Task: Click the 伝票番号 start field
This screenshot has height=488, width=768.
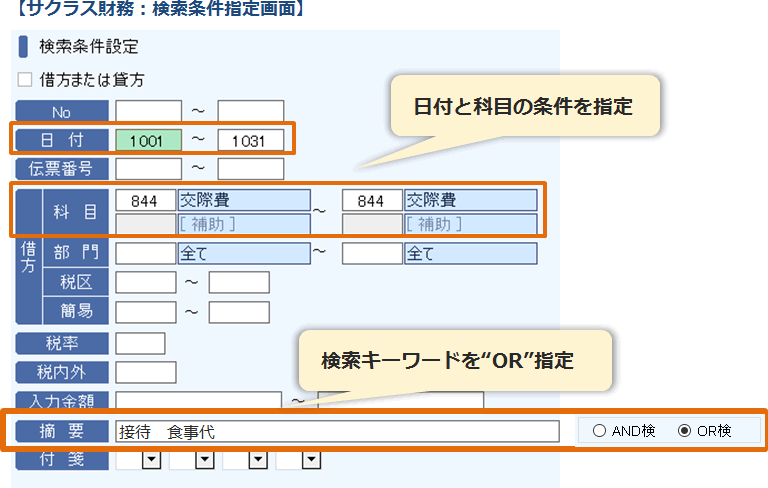Action: click(148, 169)
